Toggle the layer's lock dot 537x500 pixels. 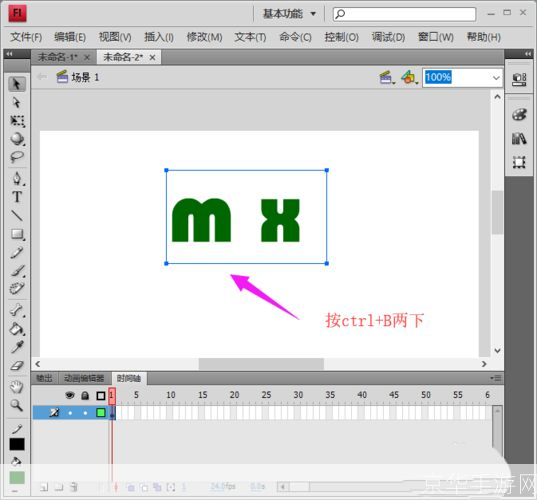coord(85,413)
